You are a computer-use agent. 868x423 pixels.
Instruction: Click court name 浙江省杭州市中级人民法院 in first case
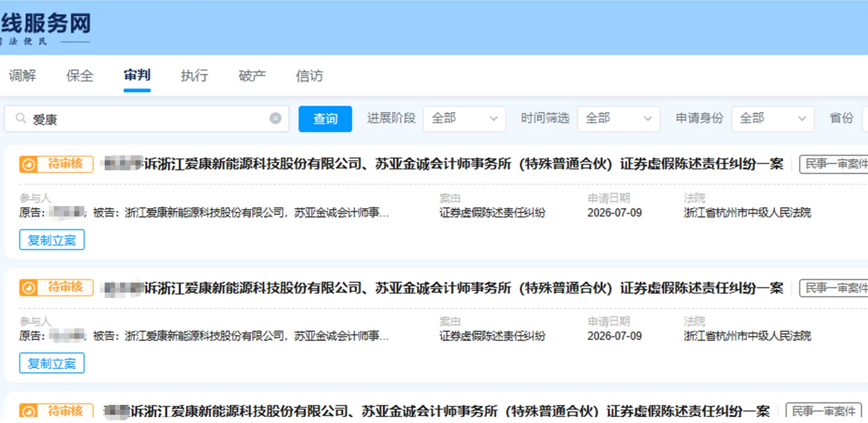[x=747, y=212]
